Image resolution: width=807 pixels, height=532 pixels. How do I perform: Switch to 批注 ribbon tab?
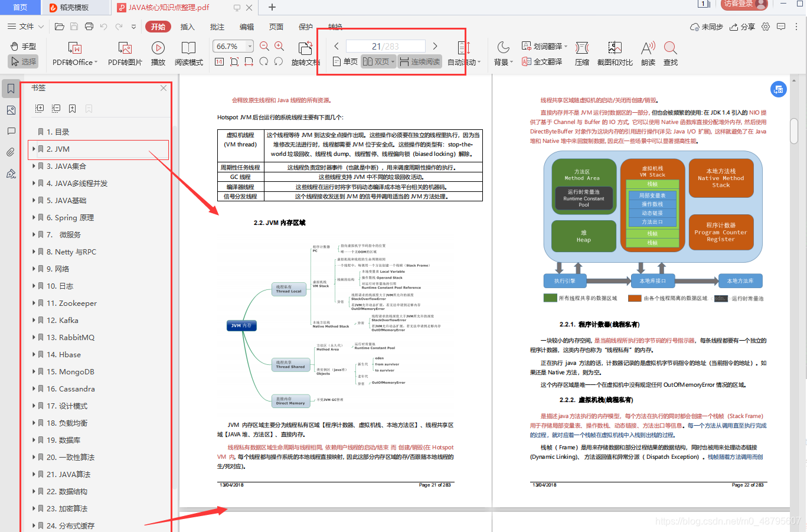[x=217, y=27]
